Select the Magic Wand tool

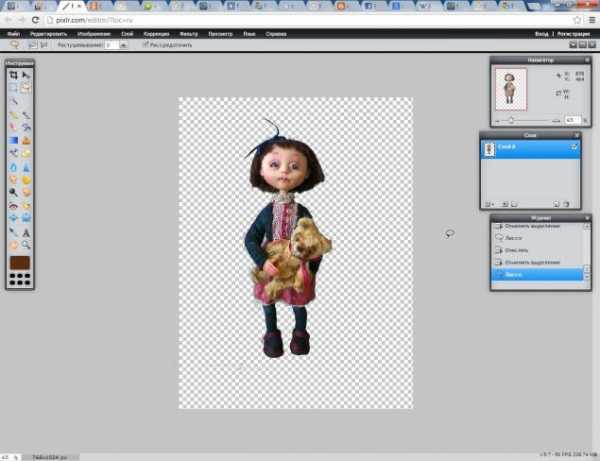pyautogui.click(x=13, y=101)
